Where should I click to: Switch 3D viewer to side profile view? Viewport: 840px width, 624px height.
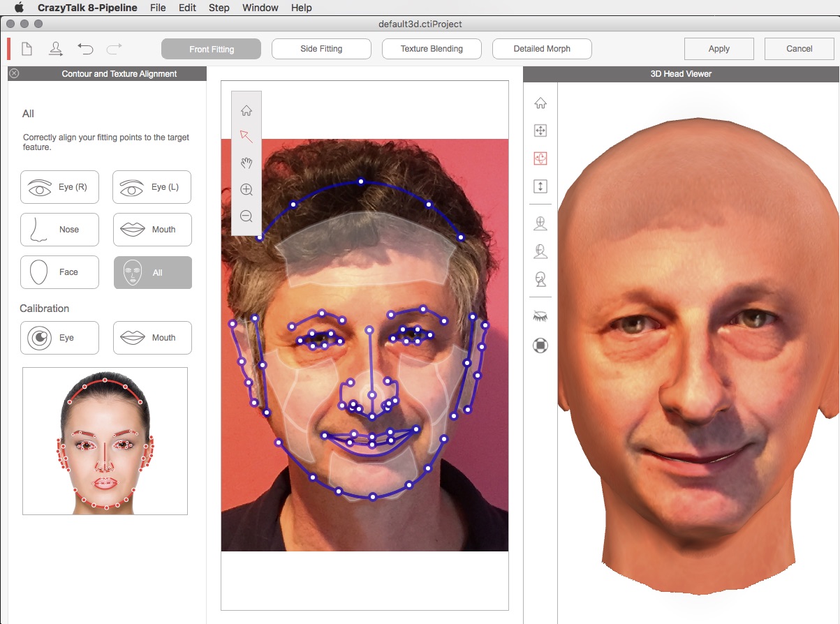[x=540, y=279]
